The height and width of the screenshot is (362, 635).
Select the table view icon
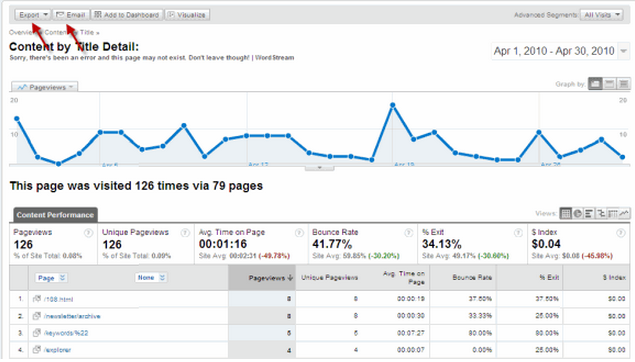point(565,213)
